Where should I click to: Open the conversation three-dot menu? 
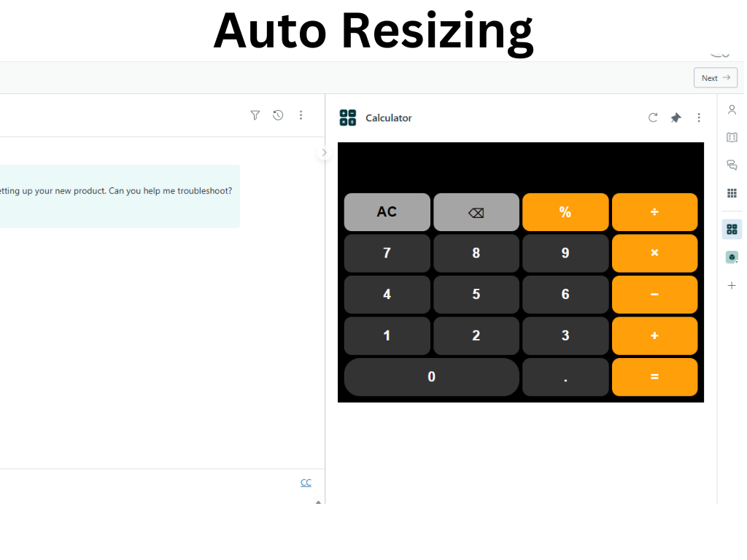(x=301, y=115)
